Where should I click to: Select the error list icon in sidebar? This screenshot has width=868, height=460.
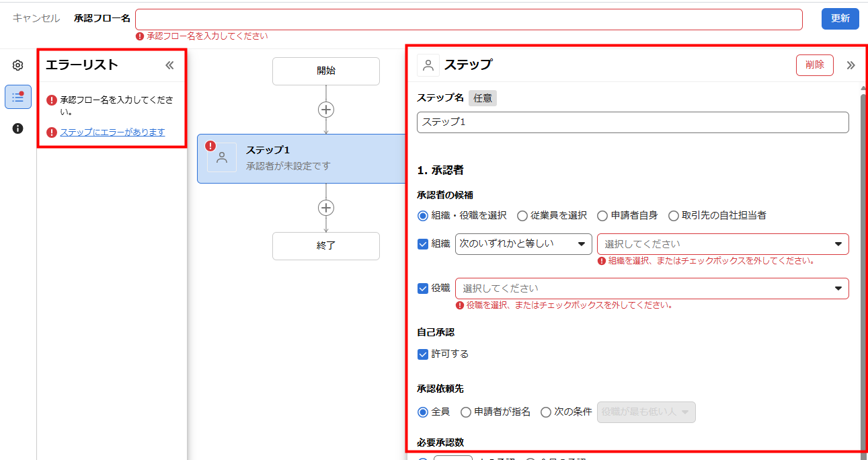point(18,97)
